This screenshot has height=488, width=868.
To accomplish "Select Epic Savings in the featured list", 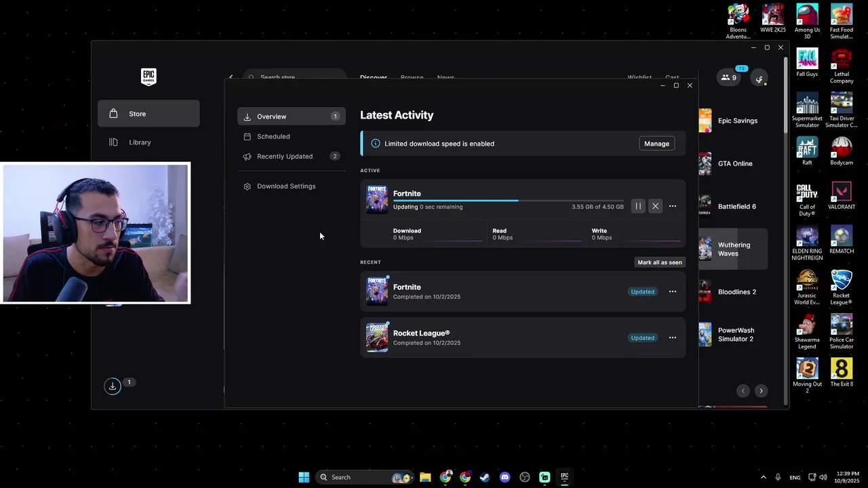I will (733, 121).
